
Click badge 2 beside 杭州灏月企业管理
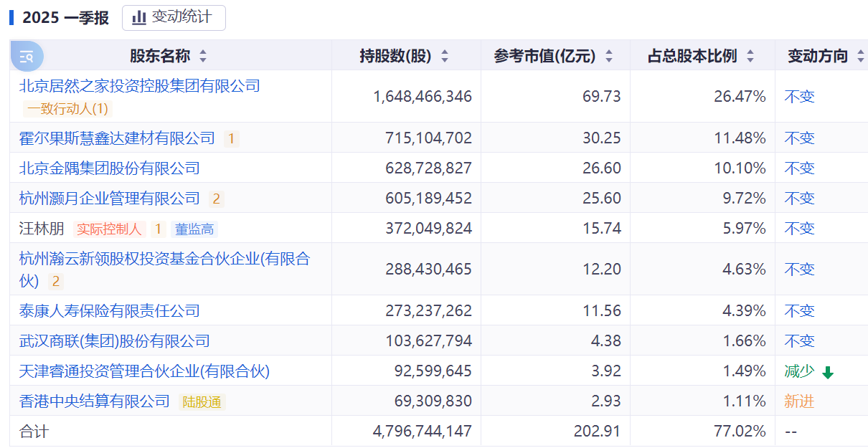[216, 199]
